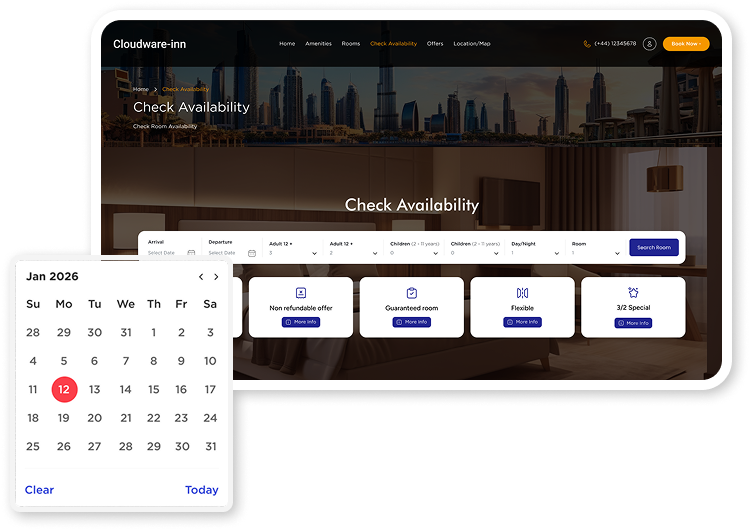Clear the selected date in the calendar
This screenshot has width=750, height=530.
tap(39, 490)
